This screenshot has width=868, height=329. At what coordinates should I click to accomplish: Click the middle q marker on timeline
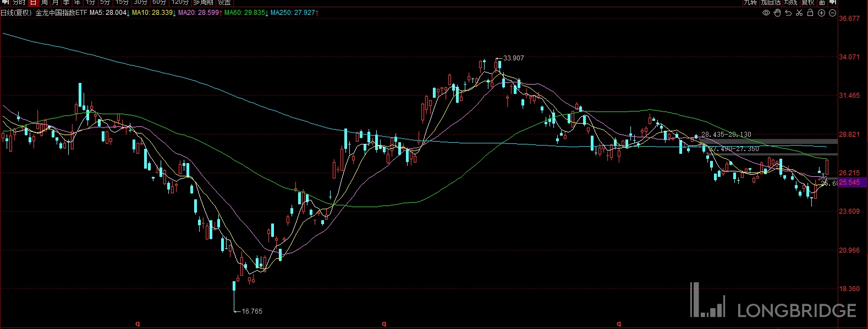384,324
